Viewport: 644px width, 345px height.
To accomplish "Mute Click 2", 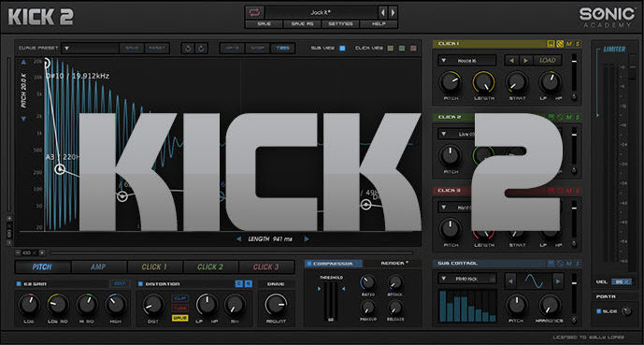I will [569, 118].
